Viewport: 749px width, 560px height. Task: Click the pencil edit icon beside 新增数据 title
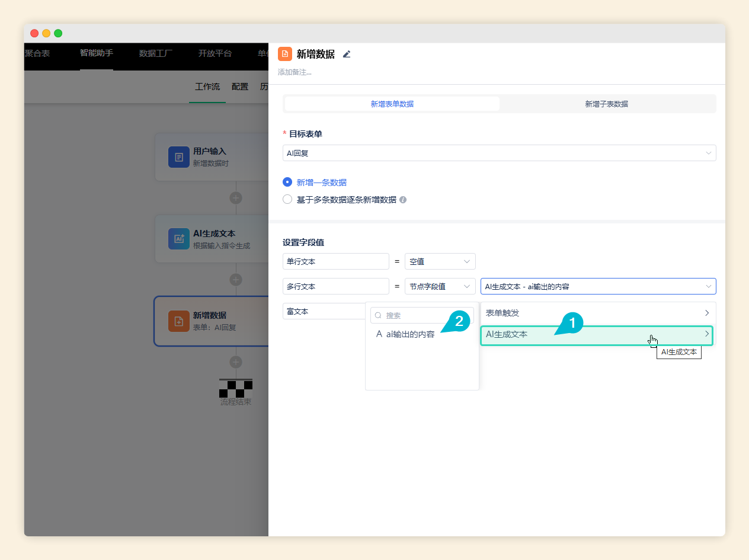coord(347,55)
